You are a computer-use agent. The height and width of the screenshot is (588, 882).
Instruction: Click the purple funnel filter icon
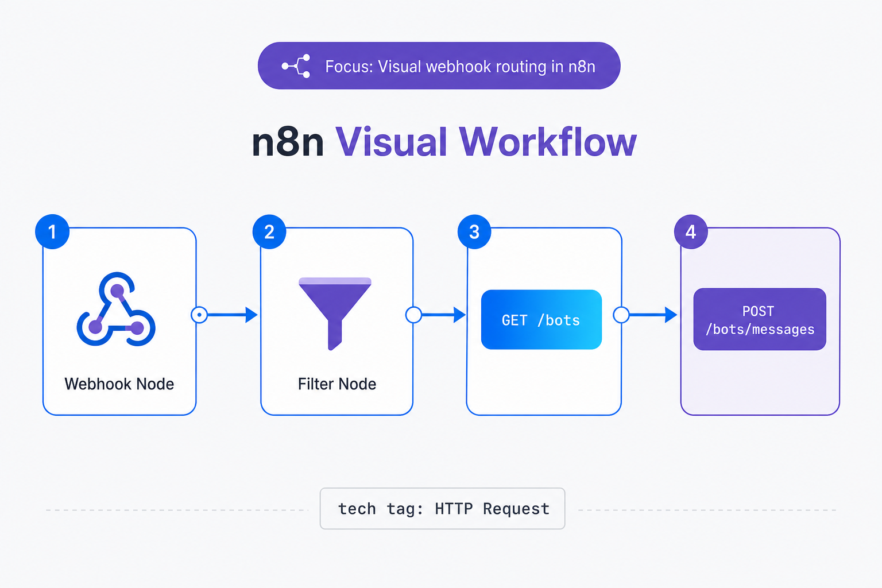335,314
